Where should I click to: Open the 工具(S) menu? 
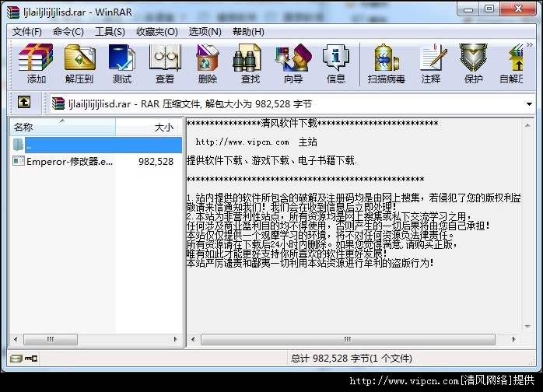(110, 32)
